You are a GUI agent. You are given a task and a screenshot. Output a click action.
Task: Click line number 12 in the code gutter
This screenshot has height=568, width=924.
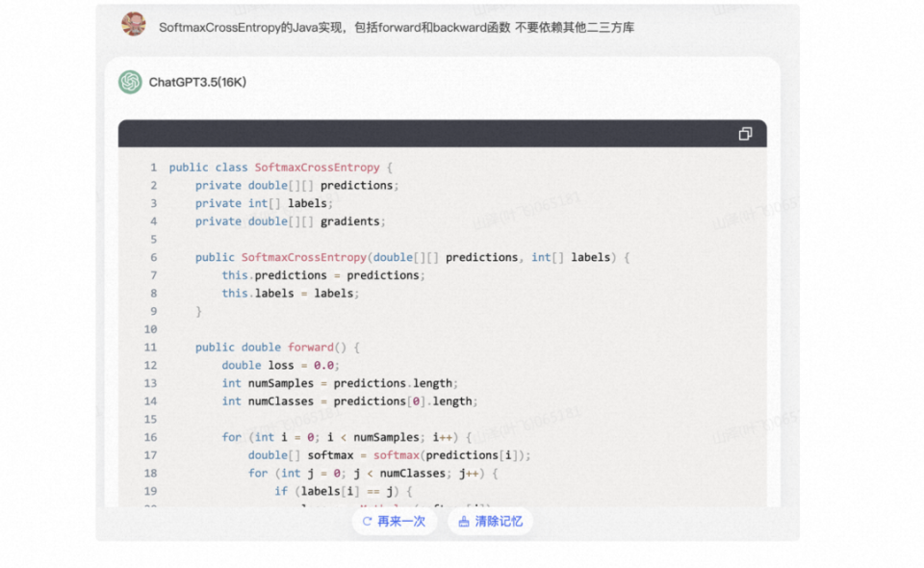[x=150, y=365]
